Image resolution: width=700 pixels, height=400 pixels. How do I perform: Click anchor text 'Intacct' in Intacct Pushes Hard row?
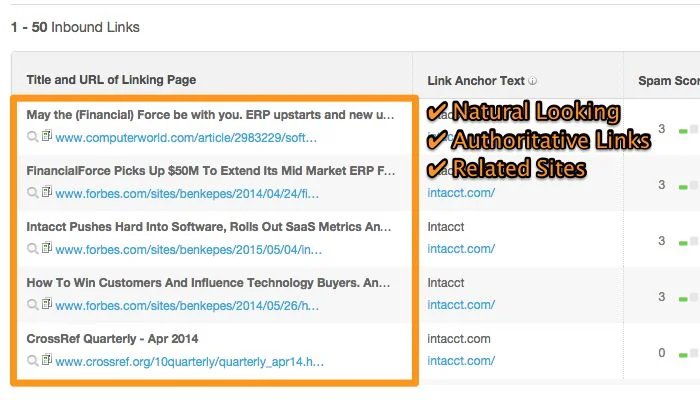click(446, 227)
